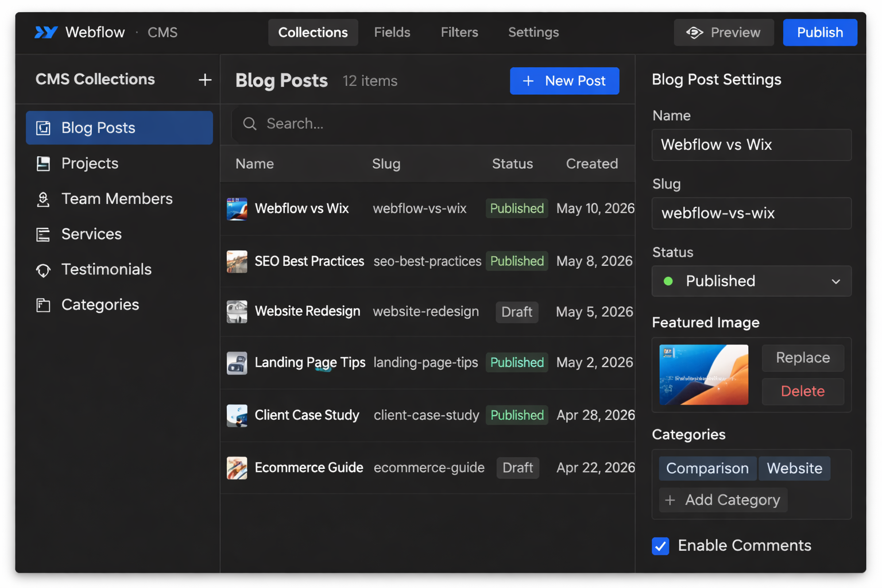Click the Webflow logo icon

point(46,32)
